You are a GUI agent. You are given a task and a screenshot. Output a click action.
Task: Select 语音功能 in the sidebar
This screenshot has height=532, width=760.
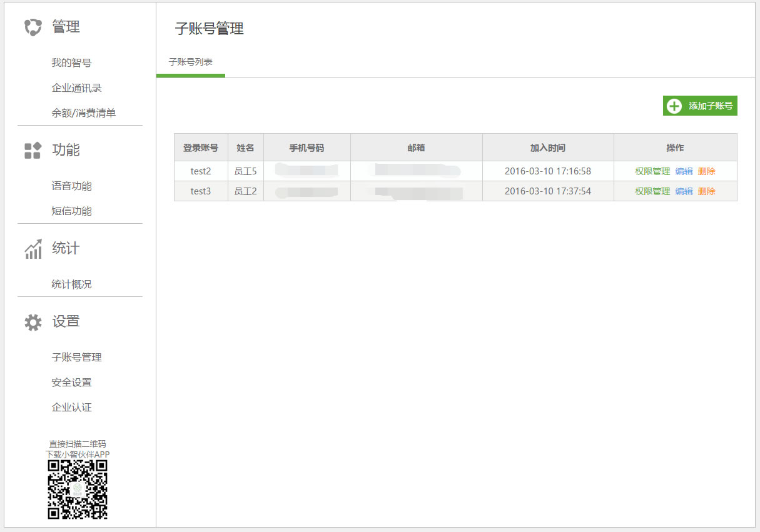[x=71, y=186]
